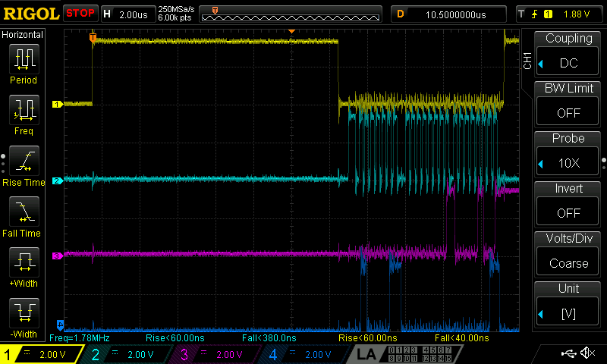The width and height of the screenshot is (607, 364).
Task: Select the -Width measurement icon
Action: point(24,312)
